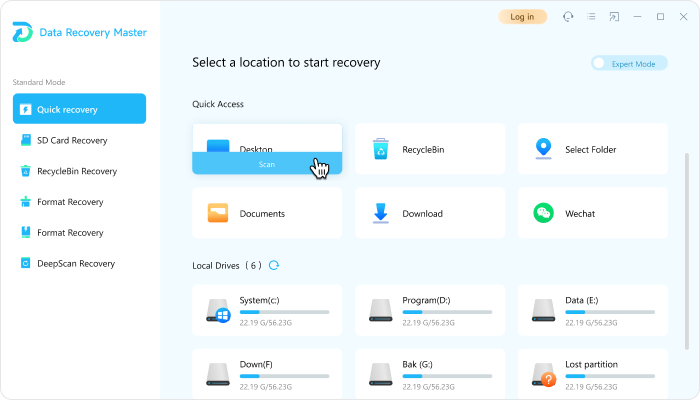This screenshot has height=400, width=700.
Task: Click the customer support headset icon
Action: (569, 17)
